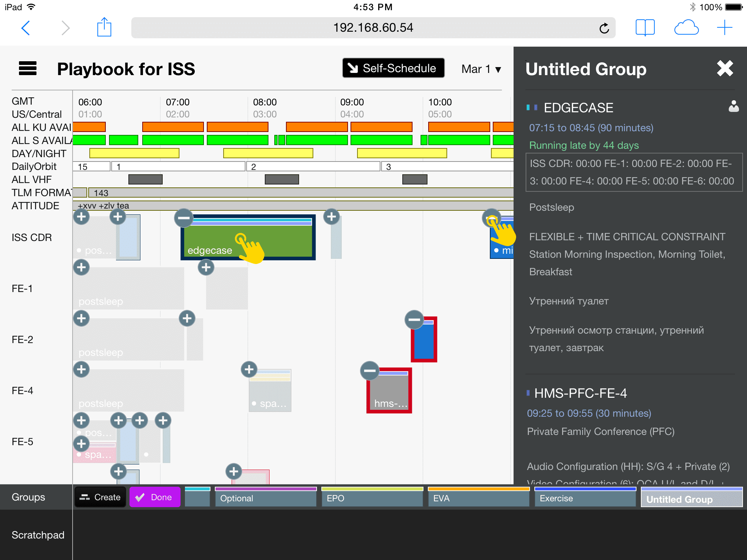Remove edgecase activity with its minus icon
Screen dimensions: 747x560
click(183, 218)
